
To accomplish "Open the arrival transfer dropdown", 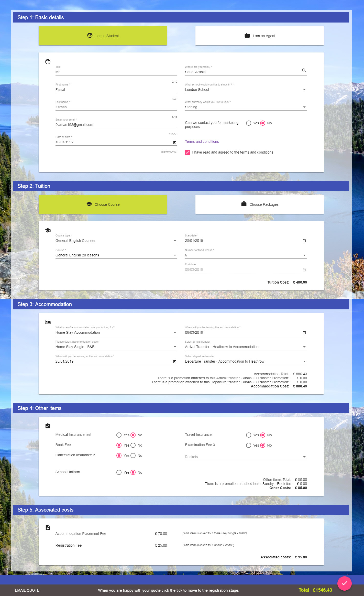I will (x=246, y=347).
